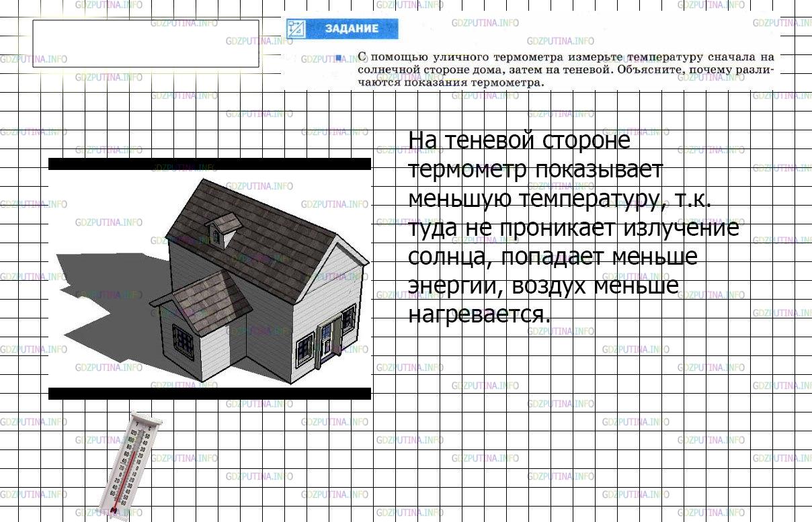Click the line 'чаются показания термометра.'
This screenshot has height=522, width=812.
point(450,83)
